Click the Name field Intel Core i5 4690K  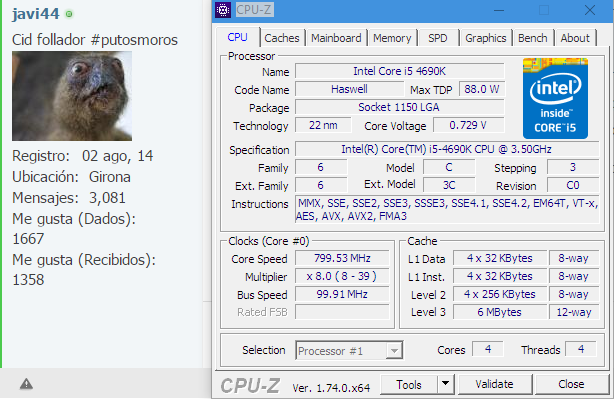pos(400,71)
